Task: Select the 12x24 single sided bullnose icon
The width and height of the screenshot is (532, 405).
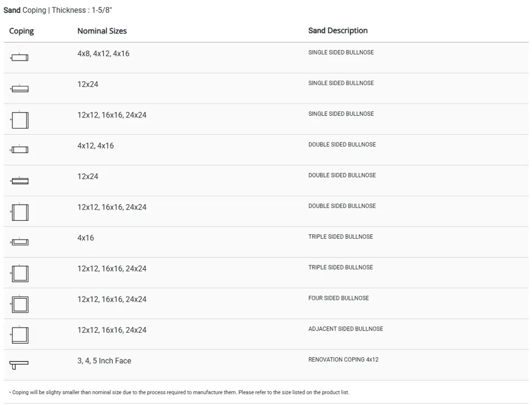Action: click(x=19, y=88)
